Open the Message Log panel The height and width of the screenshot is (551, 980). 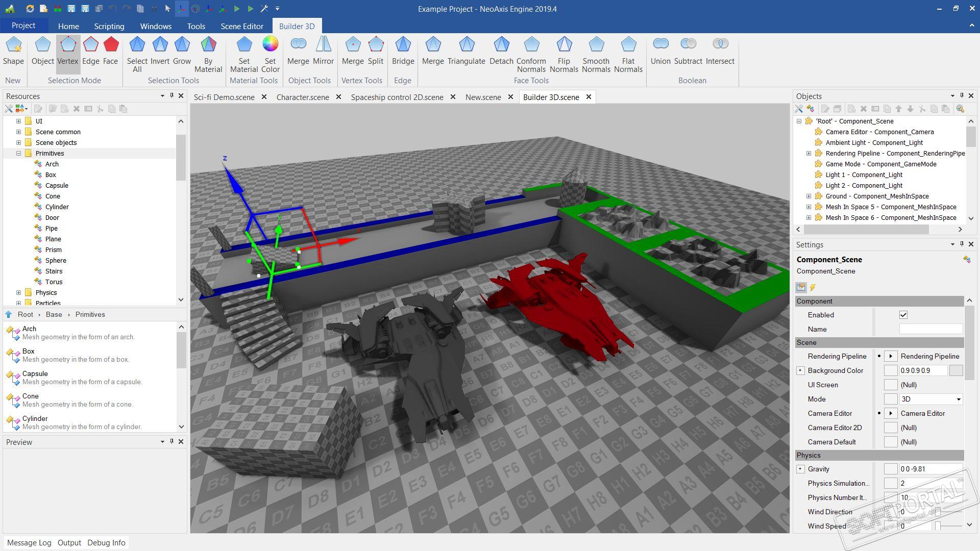point(29,542)
